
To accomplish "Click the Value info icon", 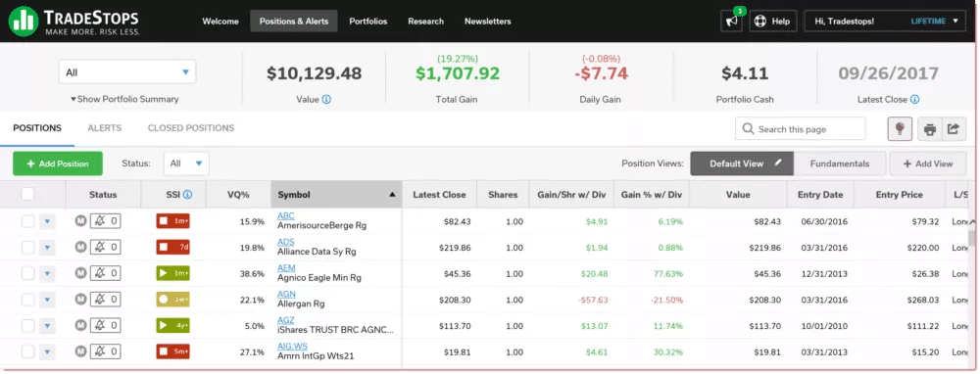I will [x=326, y=99].
